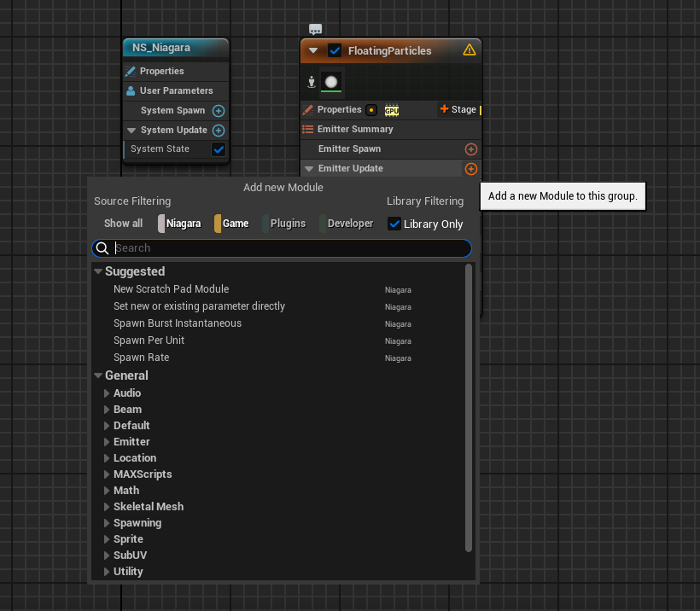
Task: Click the pencil icon next to NS_Niagara Properties
Action: pos(131,72)
